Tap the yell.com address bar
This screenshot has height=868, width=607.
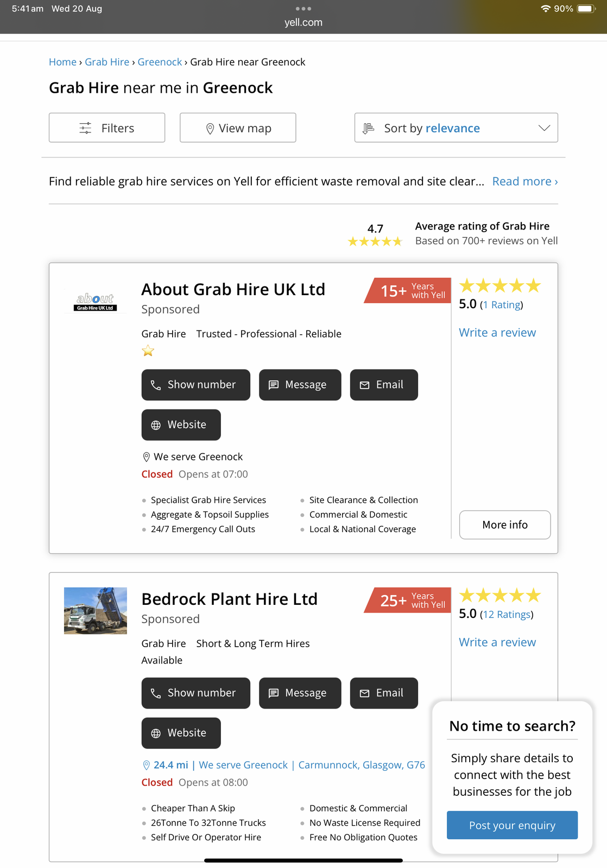pyautogui.click(x=303, y=22)
